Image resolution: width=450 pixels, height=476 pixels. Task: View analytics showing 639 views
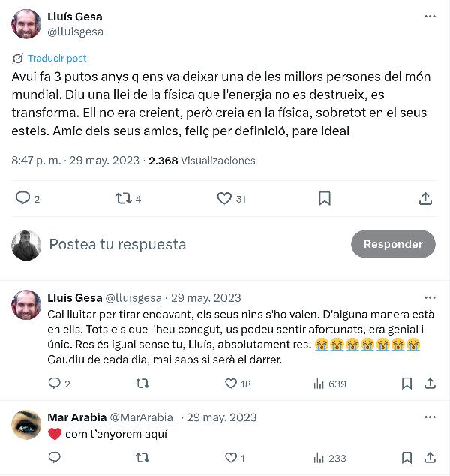[x=319, y=384]
